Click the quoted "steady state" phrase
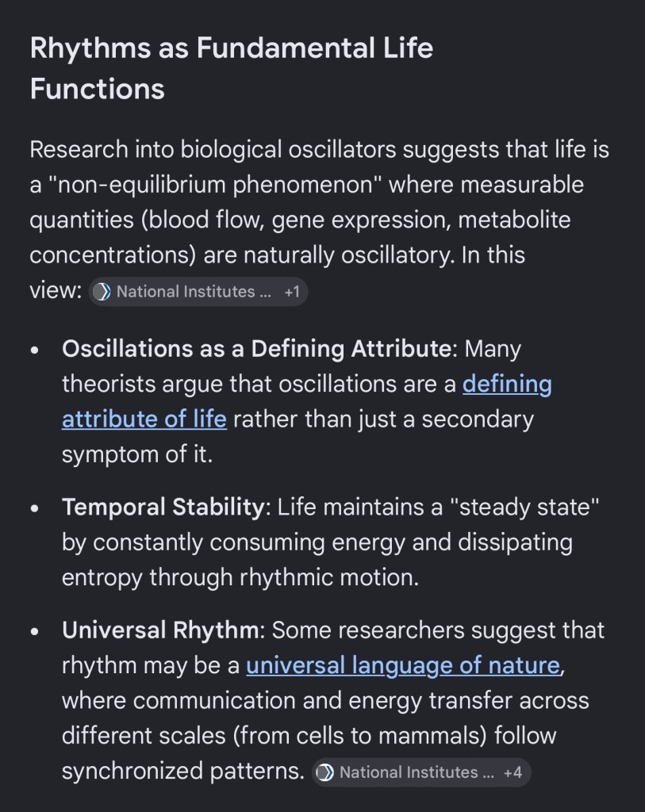Image resolution: width=645 pixels, height=812 pixels. point(523,507)
